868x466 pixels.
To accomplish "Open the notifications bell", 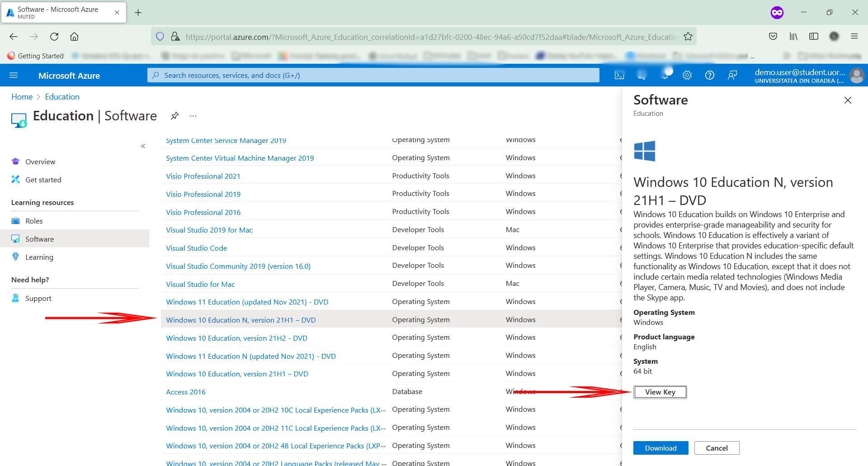I will coord(665,75).
